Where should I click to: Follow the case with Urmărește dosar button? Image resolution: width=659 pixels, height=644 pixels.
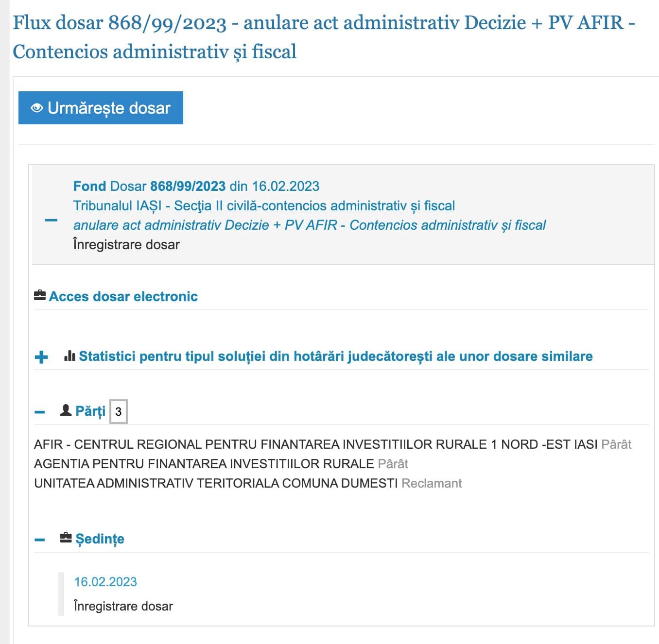tap(101, 108)
